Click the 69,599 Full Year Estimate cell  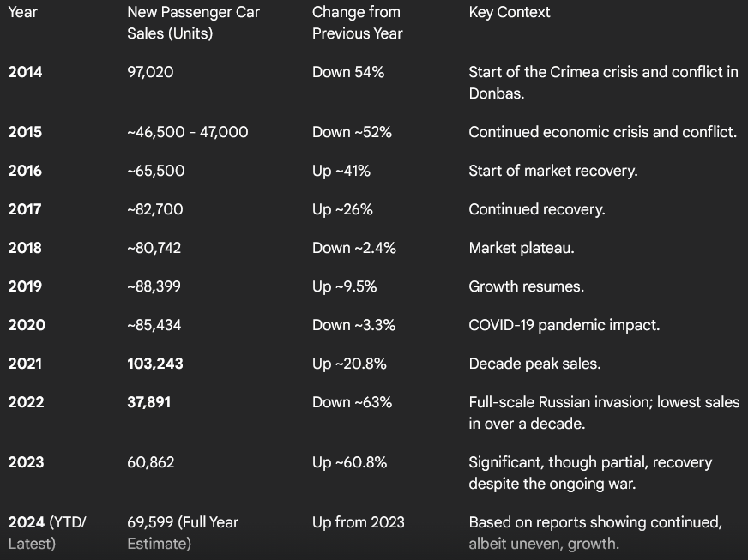[x=183, y=532]
